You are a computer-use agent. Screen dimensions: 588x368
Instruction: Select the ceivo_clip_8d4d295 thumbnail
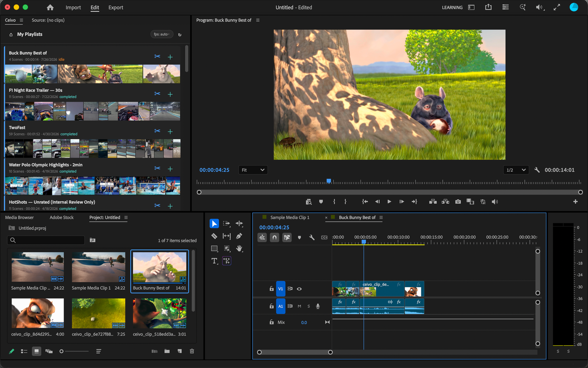click(x=38, y=313)
